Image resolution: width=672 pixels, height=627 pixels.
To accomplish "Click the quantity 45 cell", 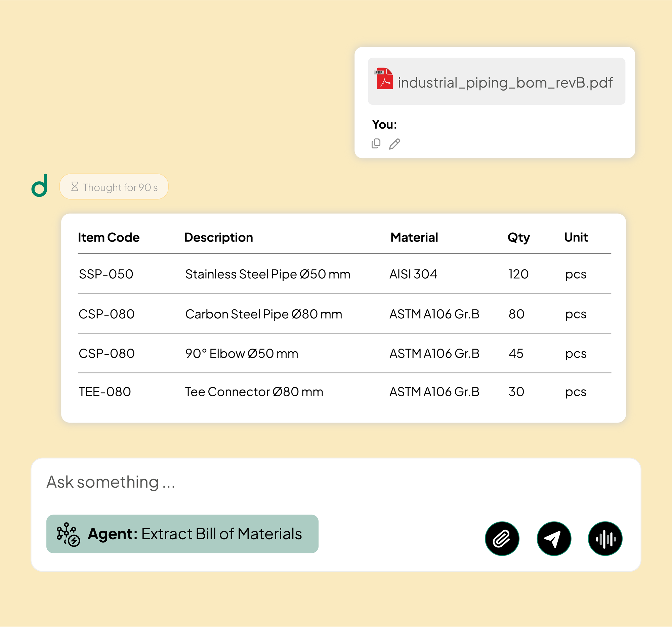I will click(516, 354).
